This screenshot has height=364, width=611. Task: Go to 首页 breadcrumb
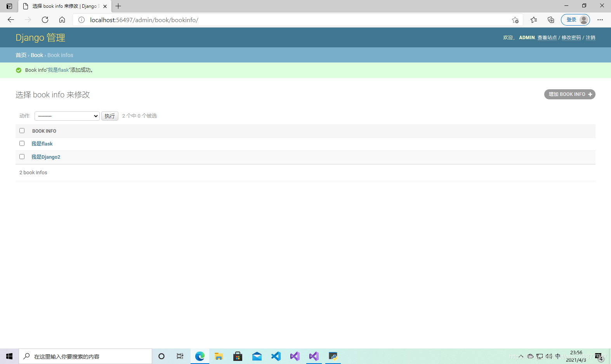tap(21, 55)
